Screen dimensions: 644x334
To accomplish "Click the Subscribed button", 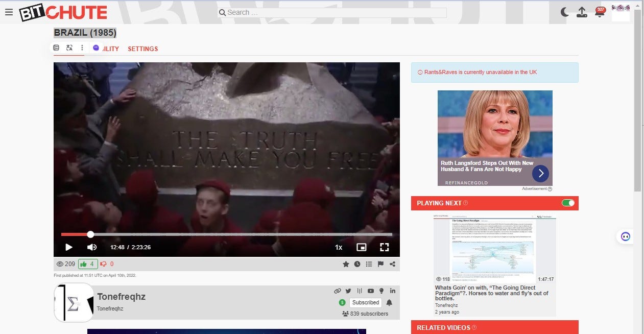I will pyautogui.click(x=366, y=302).
